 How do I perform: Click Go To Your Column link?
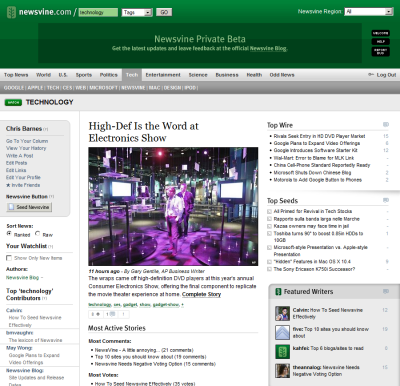click(x=27, y=141)
